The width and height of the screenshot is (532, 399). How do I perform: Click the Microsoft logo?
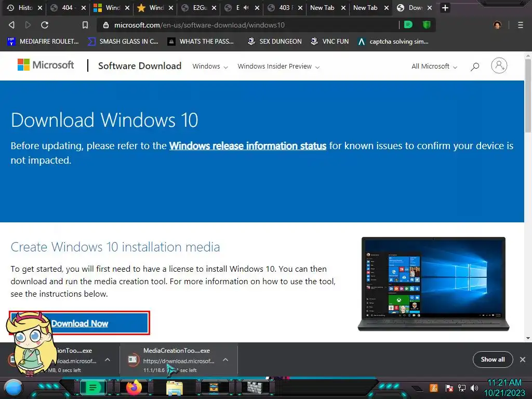(x=46, y=64)
